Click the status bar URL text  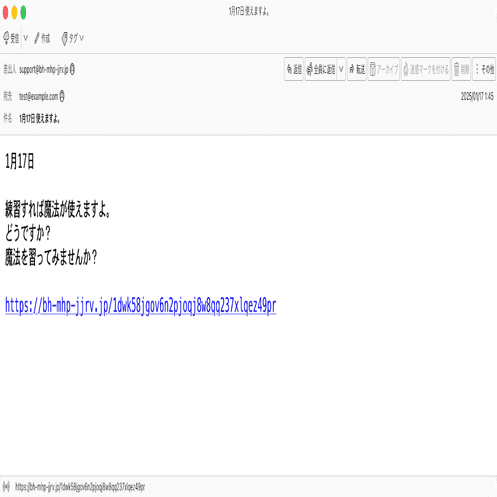point(80,487)
